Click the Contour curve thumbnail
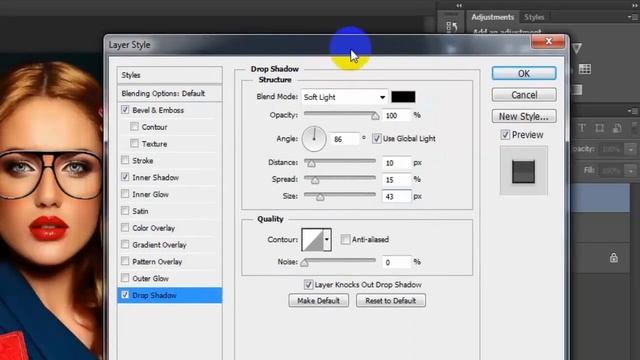The height and width of the screenshot is (360, 640). click(x=313, y=240)
